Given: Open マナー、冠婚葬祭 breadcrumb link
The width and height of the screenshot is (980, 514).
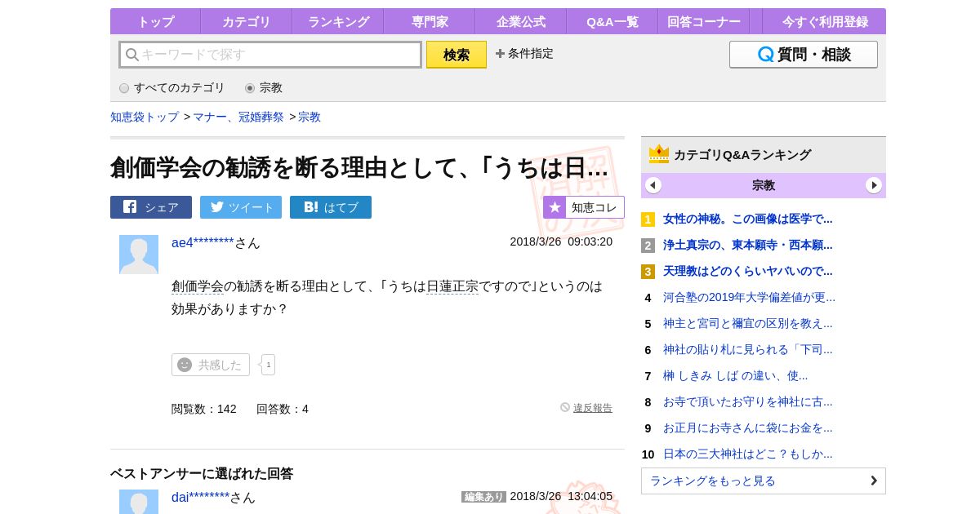Looking at the screenshot, I should pyautogui.click(x=238, y=117).
